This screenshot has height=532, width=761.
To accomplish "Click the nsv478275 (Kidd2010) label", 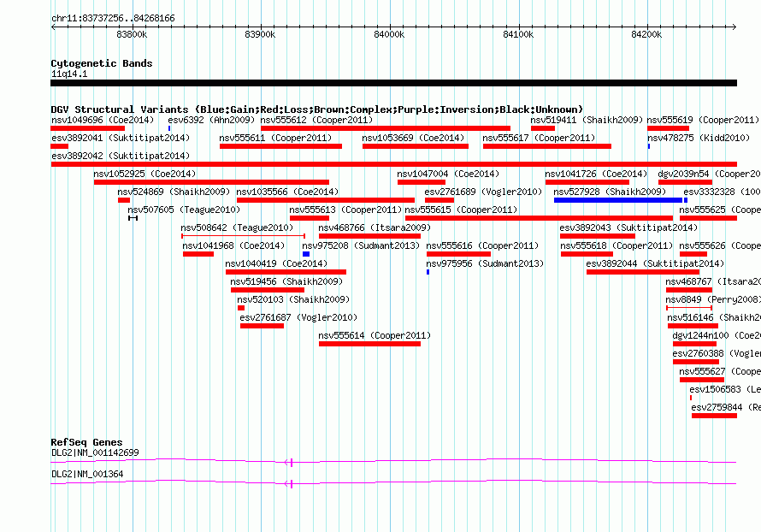I will (x=699, y=138).
